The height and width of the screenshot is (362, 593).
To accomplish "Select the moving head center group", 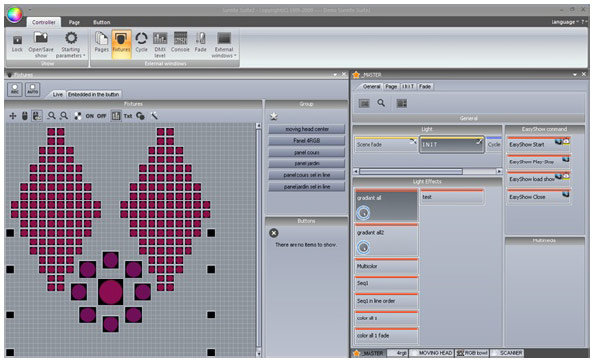I will click(x=307, y=129).
